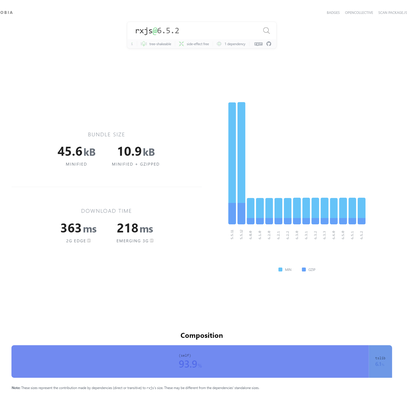Click the 218 ms download time value
This screenshot has width=407, height=407.
pyautogui.click(x=135, y=228)
